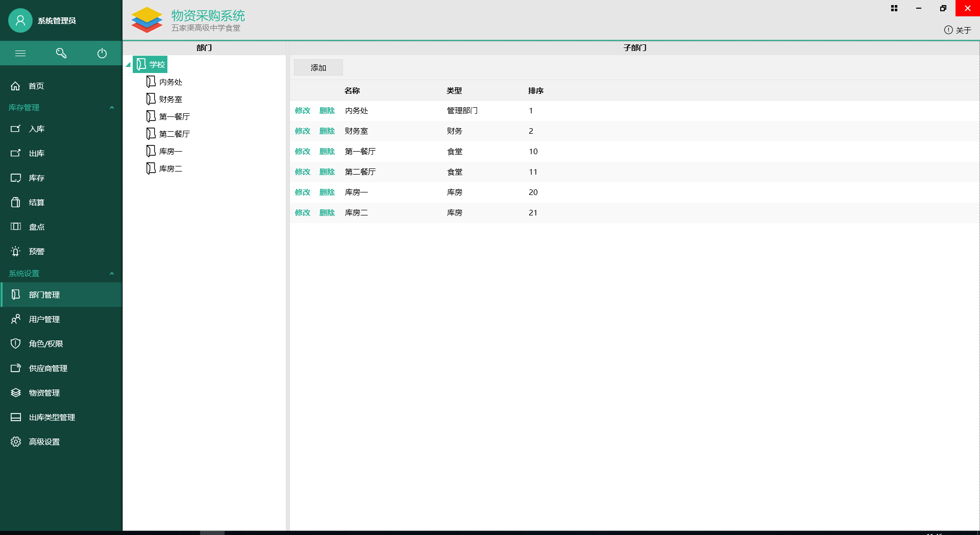980x535 pixels.
Task: Select 第一餐厅 in the department tree
Action: pyautogui.click(x=174, y=116)
